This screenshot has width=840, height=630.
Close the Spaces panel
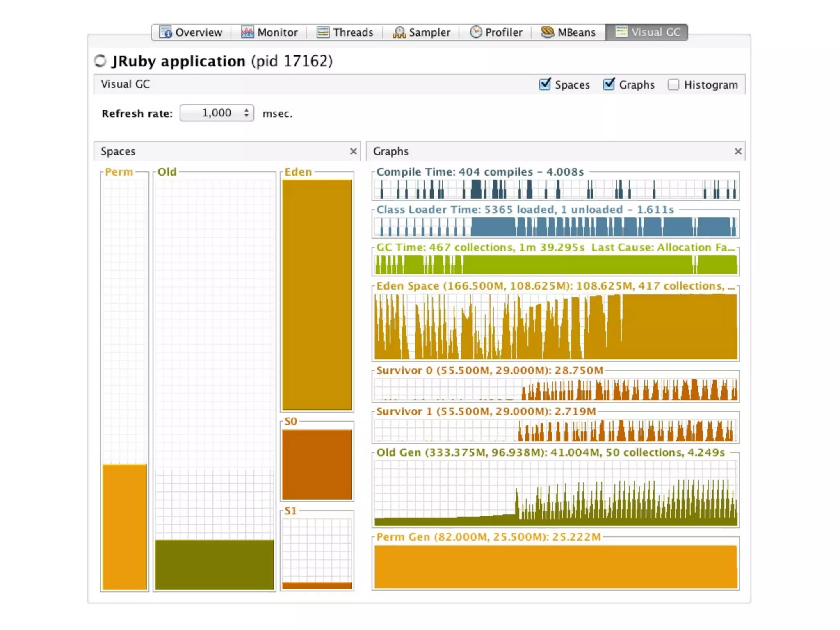[353, 151]
